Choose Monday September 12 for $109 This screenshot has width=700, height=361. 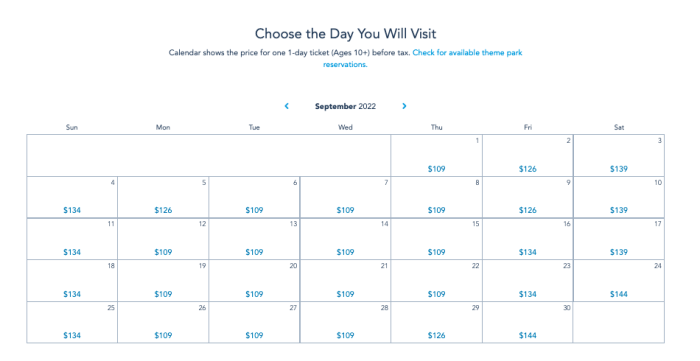pyautogui.click(x=163, y=239)
